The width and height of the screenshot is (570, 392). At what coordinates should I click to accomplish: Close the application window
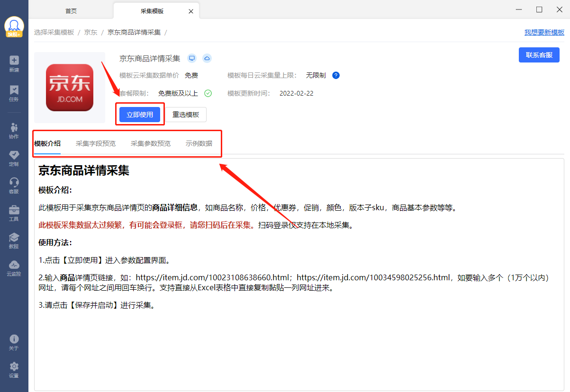pyautogui.click(x=559, y=9)
